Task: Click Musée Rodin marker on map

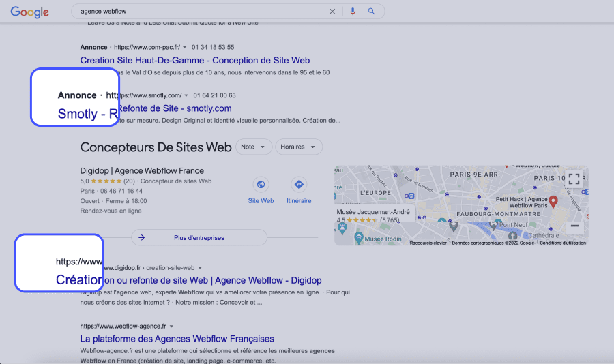Action: (x=359, y=237)
